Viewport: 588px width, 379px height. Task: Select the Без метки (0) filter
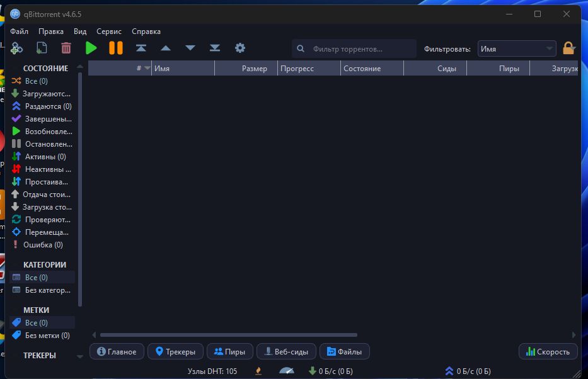[42, 335]
